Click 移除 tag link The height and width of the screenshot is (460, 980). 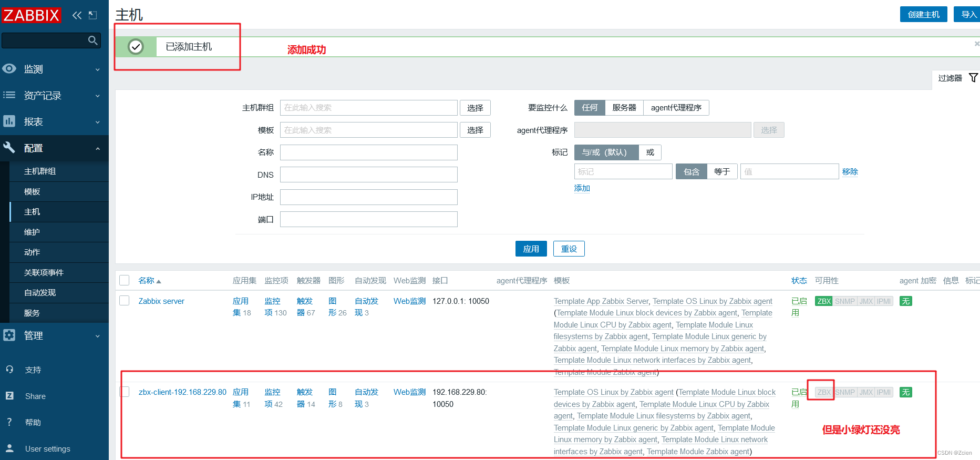(850, 172)
